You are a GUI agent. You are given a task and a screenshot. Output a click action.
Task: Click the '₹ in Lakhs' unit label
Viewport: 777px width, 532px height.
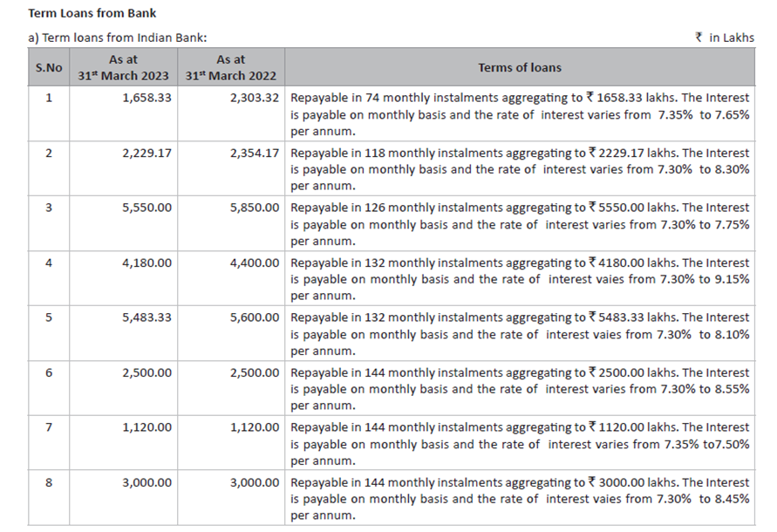pos(724,38)
